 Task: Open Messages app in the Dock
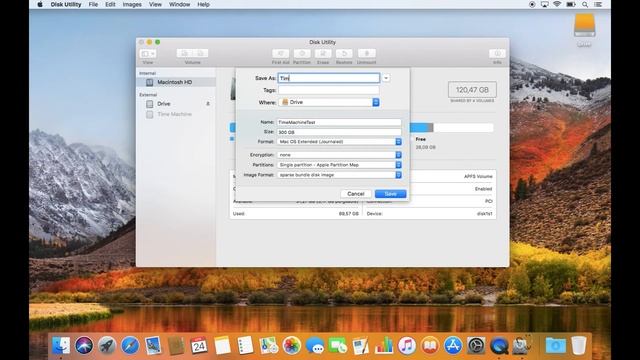click(x=315, y=346)
